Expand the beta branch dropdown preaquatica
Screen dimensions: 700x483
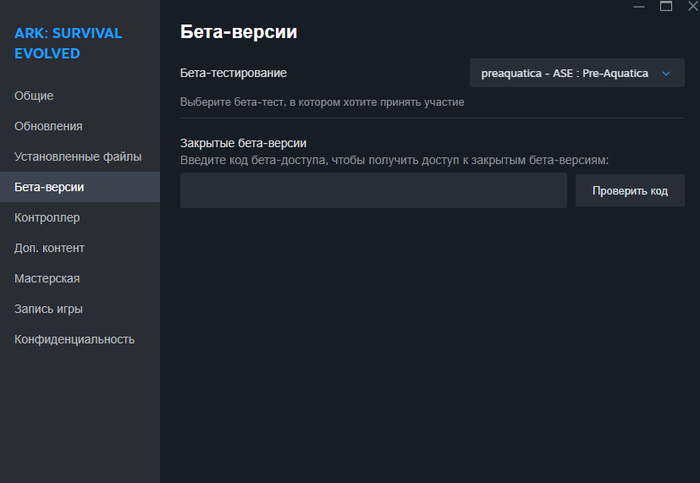point(577,73)
